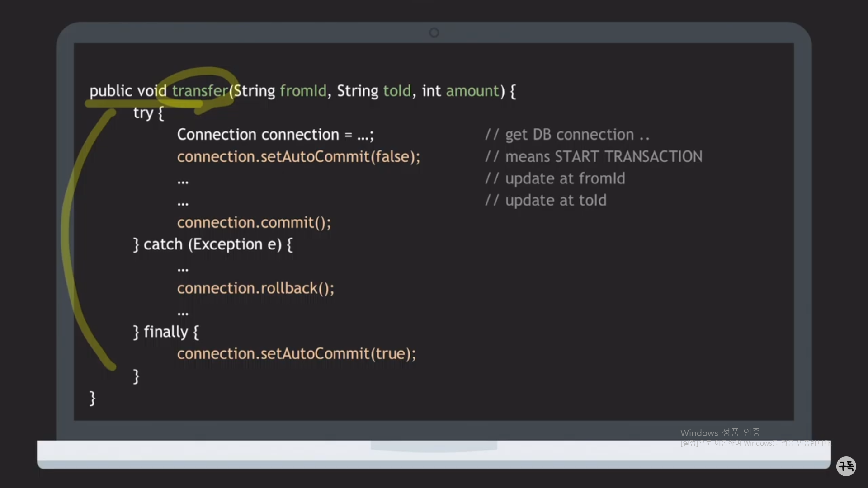Click the laptop webcam circle icon
This screenshot has height=488, width=868.
click(x=434, y=33)
